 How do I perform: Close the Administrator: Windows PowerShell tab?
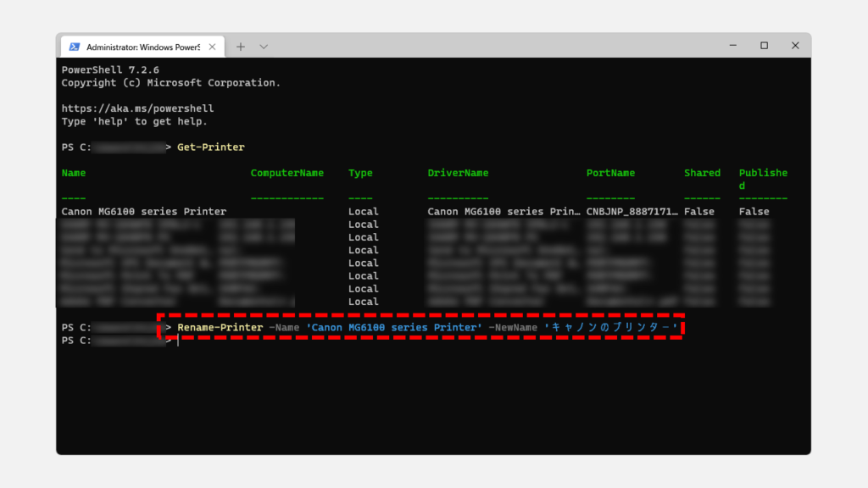click(212, 46)
